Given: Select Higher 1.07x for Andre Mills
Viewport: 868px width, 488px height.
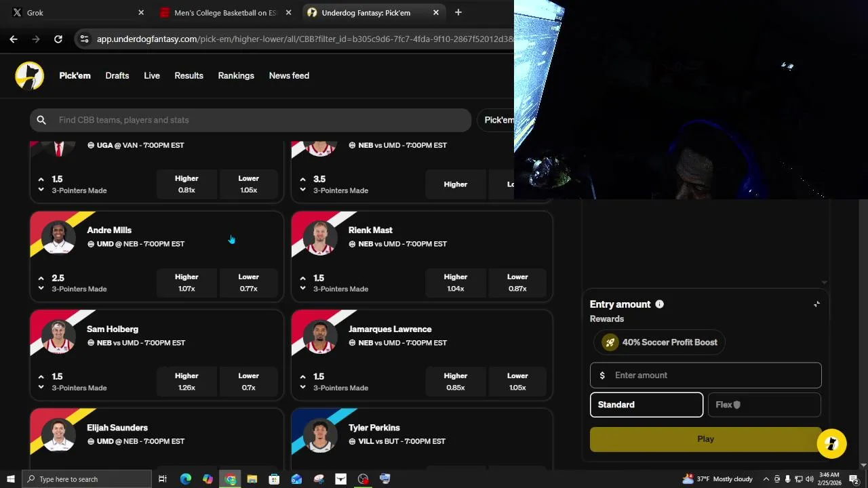Looking at the screenshot, I should [186, 283].
